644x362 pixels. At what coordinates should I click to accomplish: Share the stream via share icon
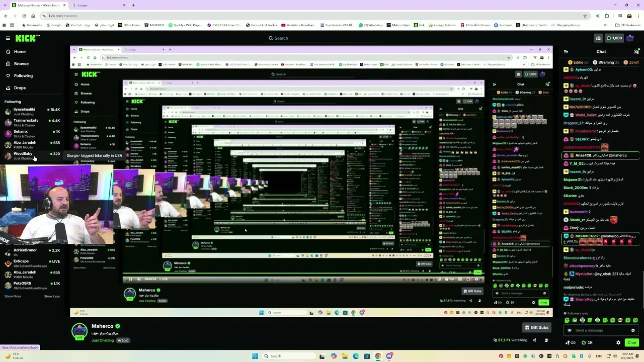tap(534, 340)
